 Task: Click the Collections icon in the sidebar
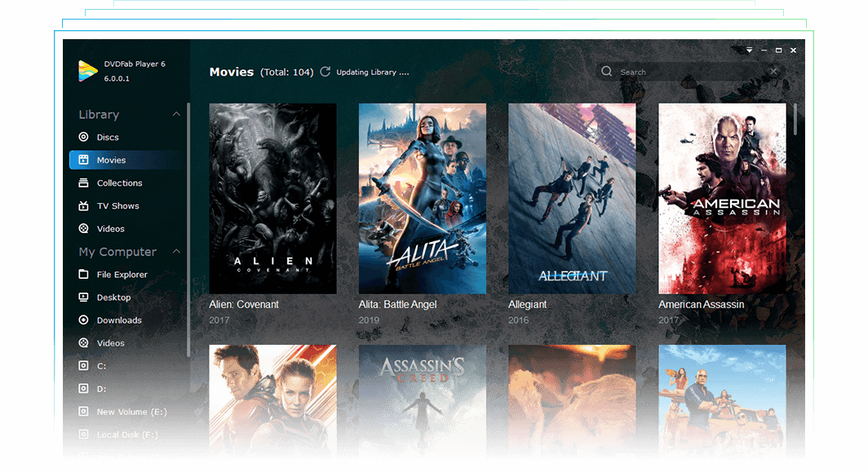86,183
